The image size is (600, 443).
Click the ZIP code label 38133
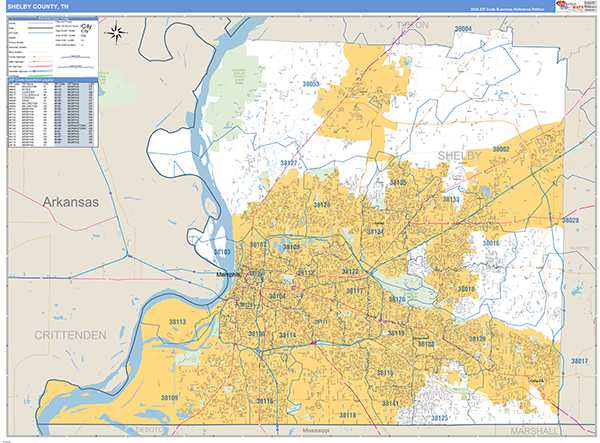(x=451, y=199)
